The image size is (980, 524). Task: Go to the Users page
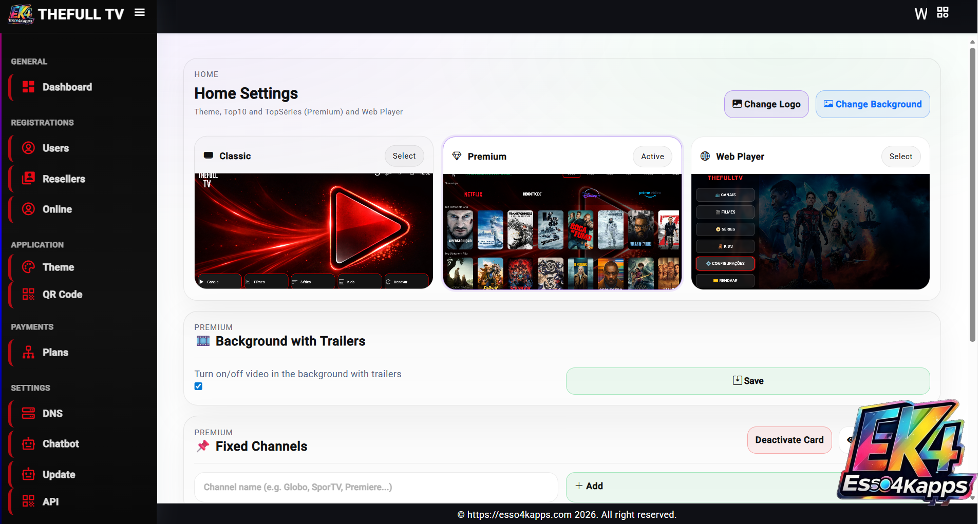click(x=55, y=148)
